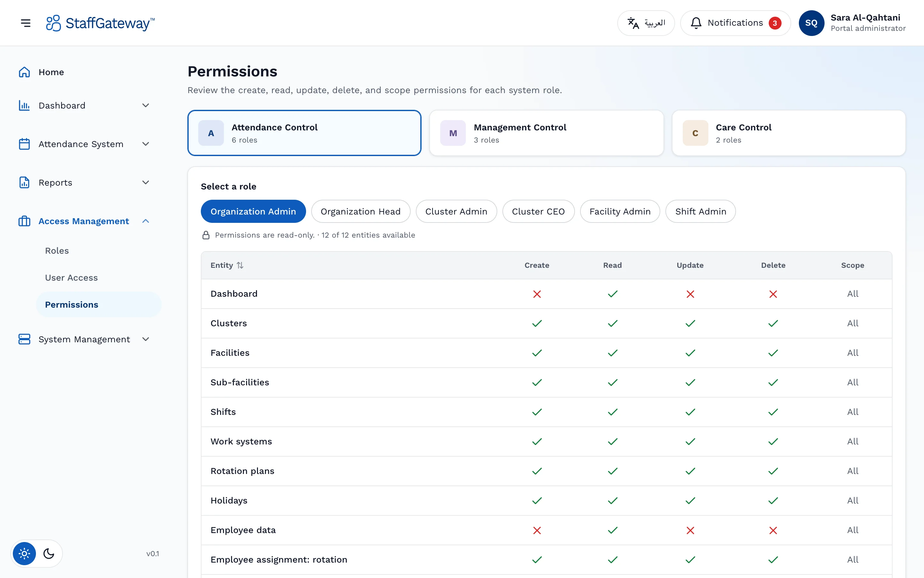Select Cluster Admin role
The width and height of the screenshot is (924, 578).
click(456, 211)
